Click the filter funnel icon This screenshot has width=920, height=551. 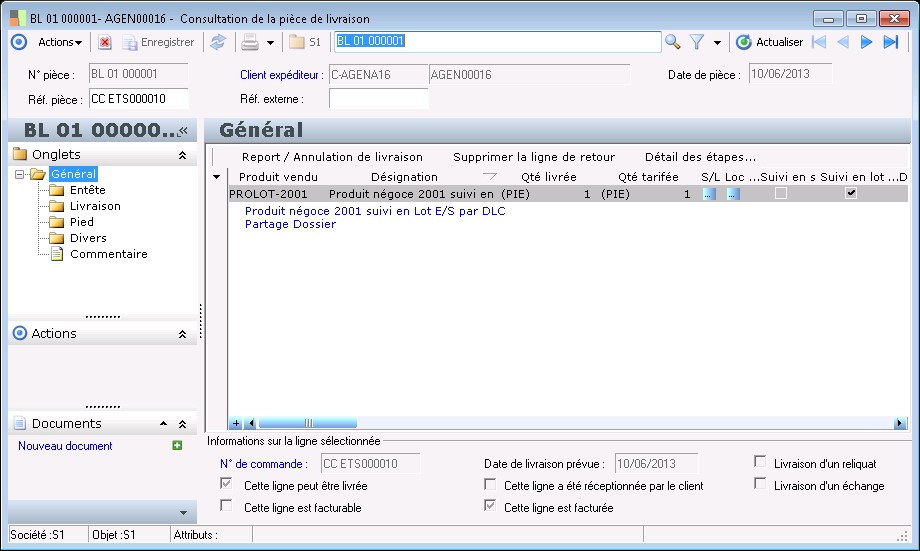[696, 42]
